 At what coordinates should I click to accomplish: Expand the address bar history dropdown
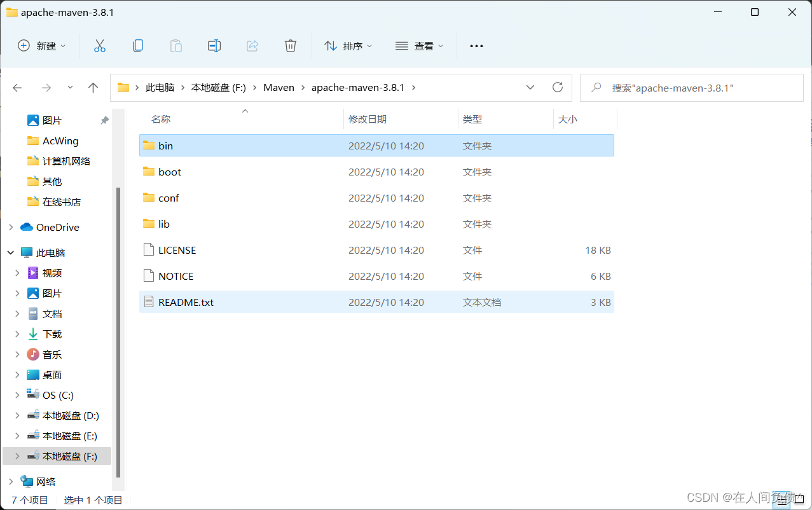530,88
